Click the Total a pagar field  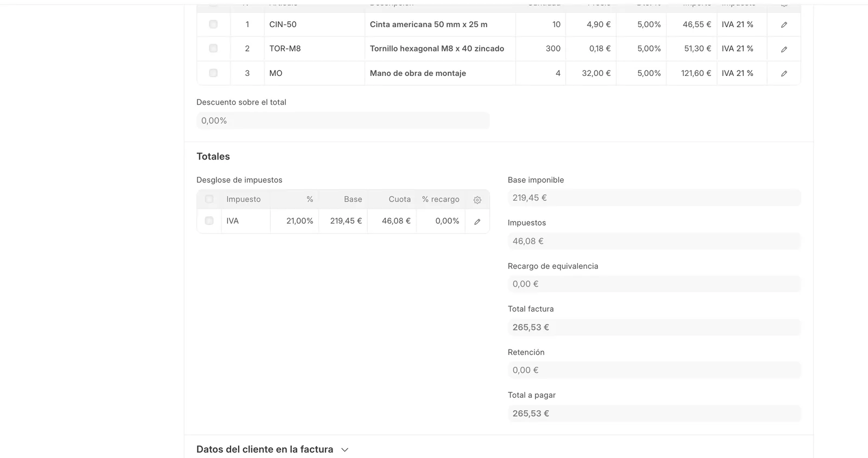click(x=654, y=414)
